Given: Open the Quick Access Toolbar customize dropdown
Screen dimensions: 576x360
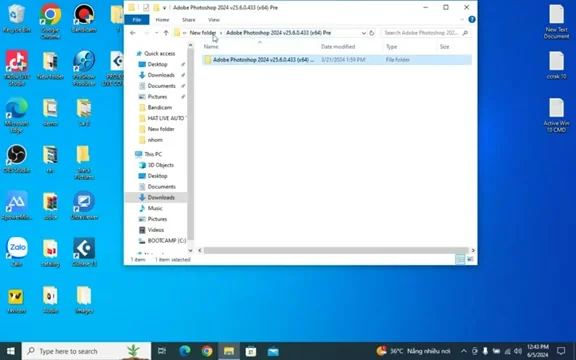Looking at the screenshot, I should [x=165, y=7].
